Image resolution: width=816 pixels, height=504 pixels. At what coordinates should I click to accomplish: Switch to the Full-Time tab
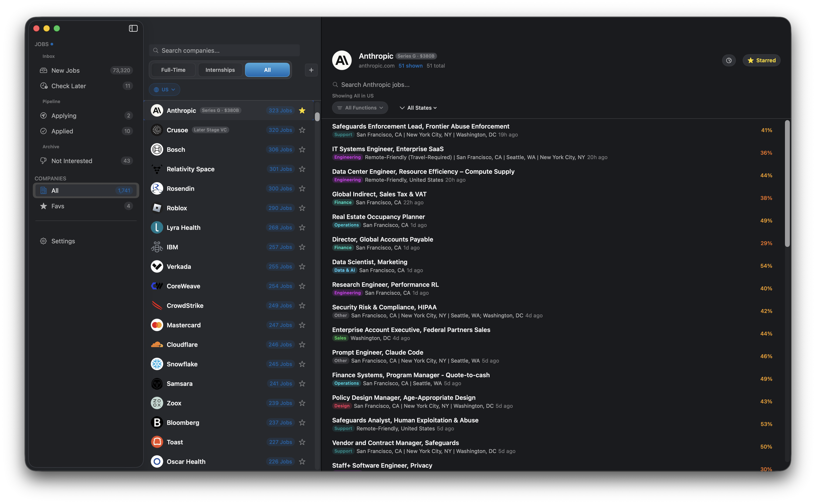(x=173, y=70)
